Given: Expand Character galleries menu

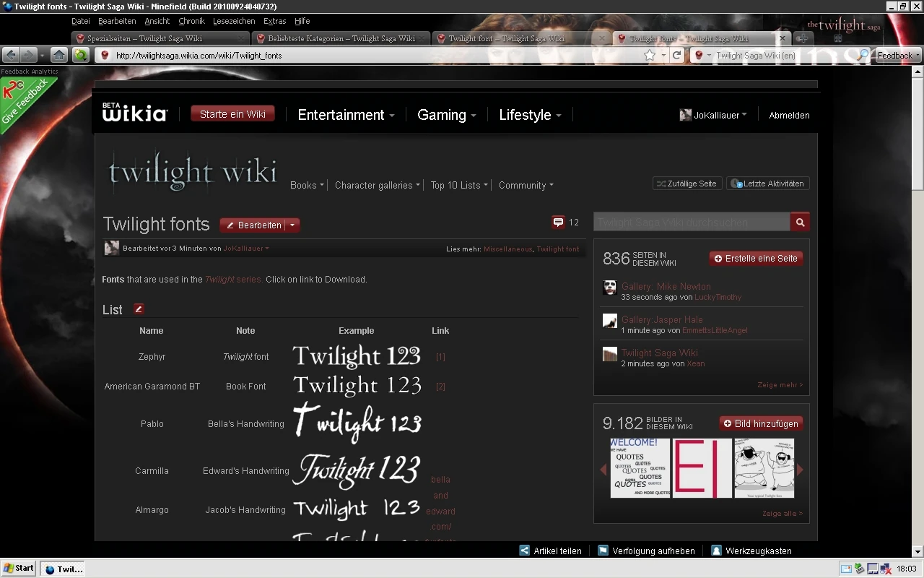Looking at the screenshot, I should click(x=377, y=185).
